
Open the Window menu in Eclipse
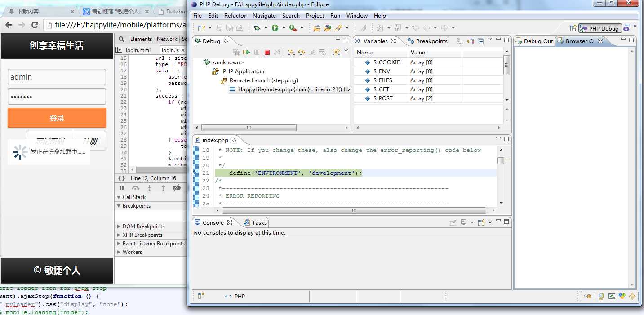tap(357, 15)
